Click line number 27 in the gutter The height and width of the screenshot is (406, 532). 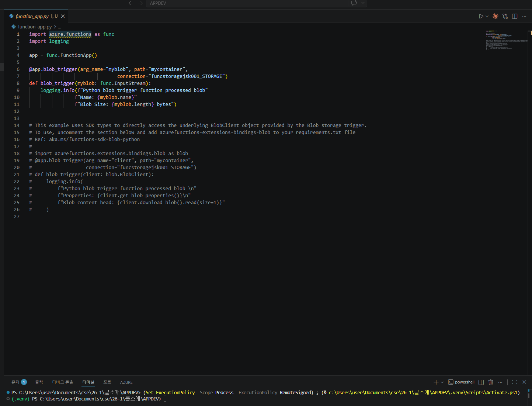click(x=17, y=216)
